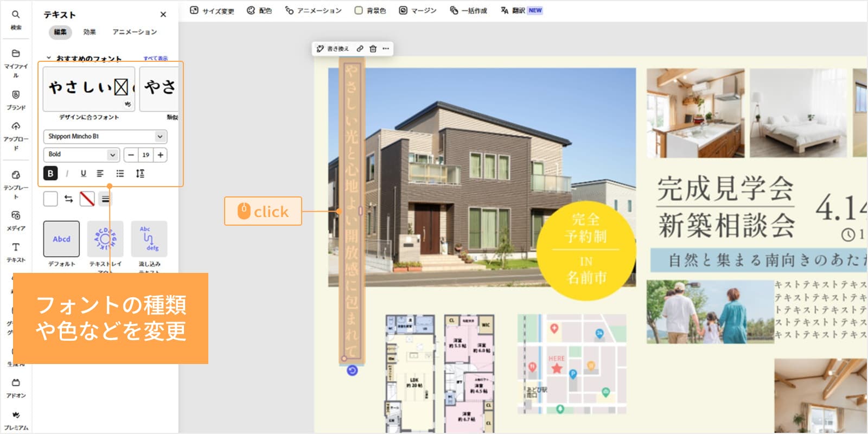The width and height of the screenshot is (868, 434).
Task: Open サイズ変更 resize in top toolbar
Action: (x=212, y=10)
